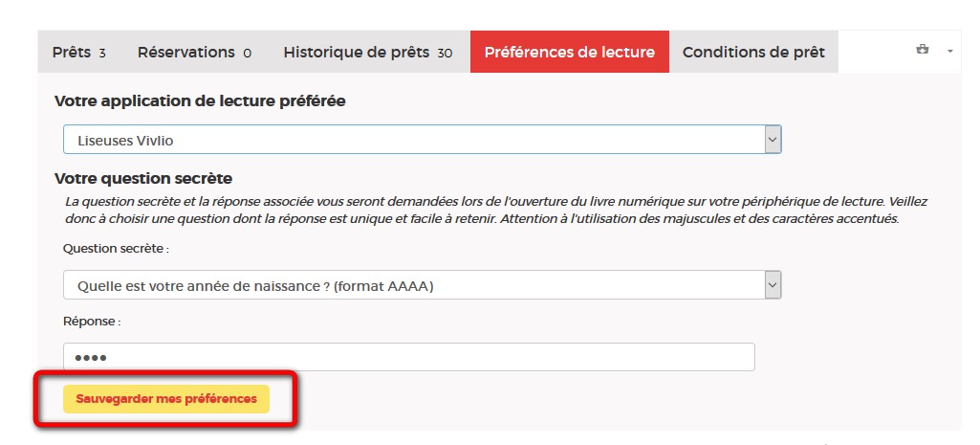
Task: Open the Liseuses Vivlio application dropdown
Action: click(413, 140)
